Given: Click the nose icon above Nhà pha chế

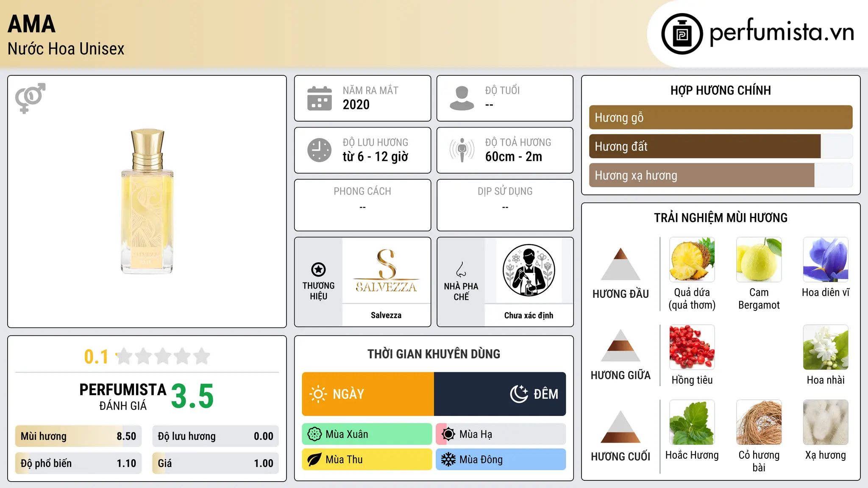Looking at the screenshot, I should [x=461, y=269].
